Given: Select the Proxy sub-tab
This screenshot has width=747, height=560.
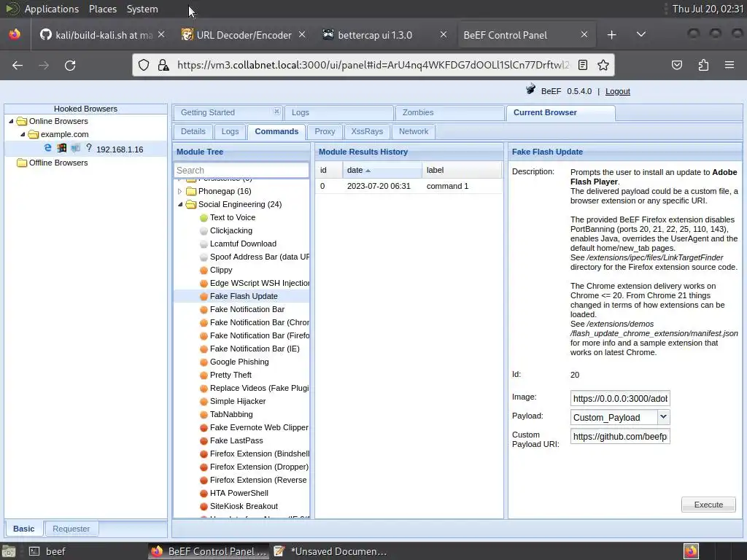Looking at the screenshot, I should [325, 131].
